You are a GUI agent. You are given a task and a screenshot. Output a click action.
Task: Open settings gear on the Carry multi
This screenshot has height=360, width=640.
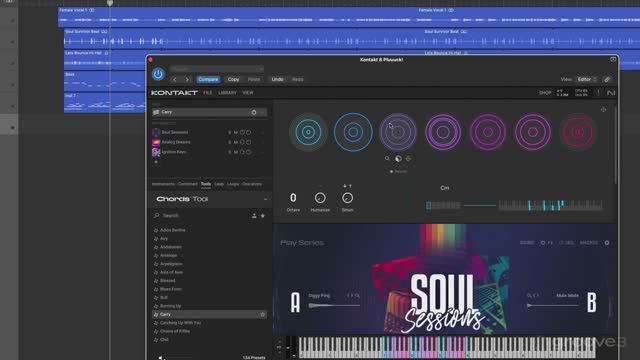click(254, 112)
